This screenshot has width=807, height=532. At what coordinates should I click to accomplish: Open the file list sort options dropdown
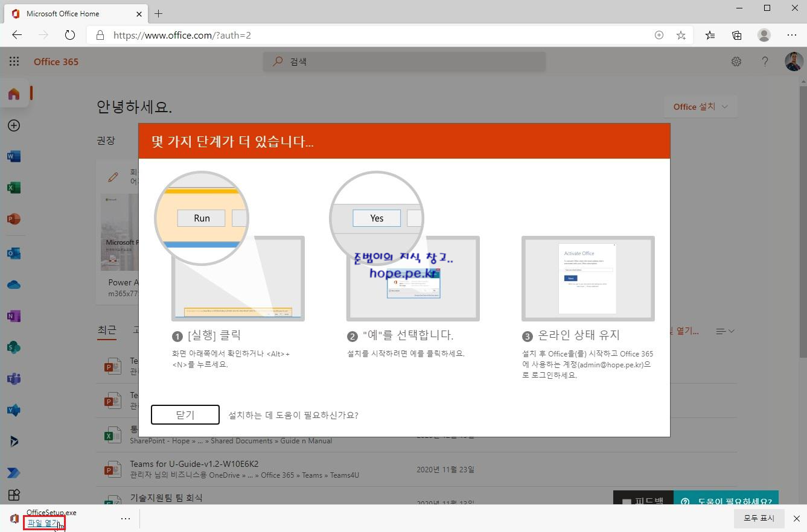(x=725, y=331)
